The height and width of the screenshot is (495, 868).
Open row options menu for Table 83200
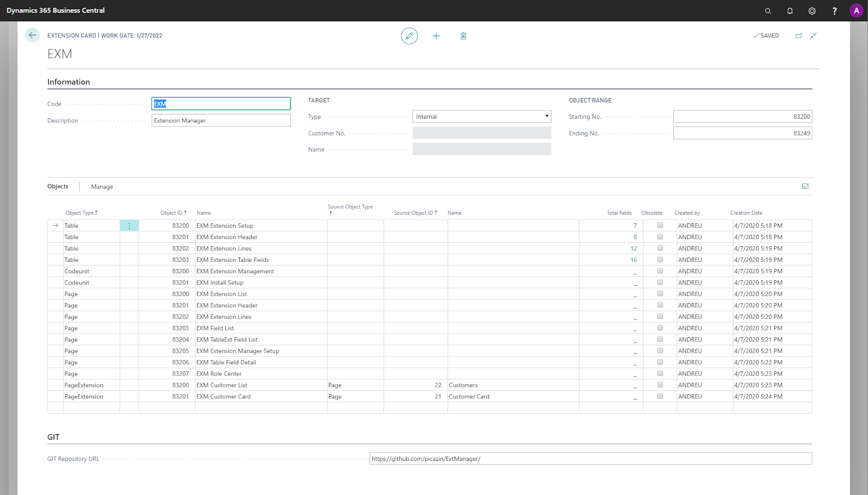coord(129,226)
